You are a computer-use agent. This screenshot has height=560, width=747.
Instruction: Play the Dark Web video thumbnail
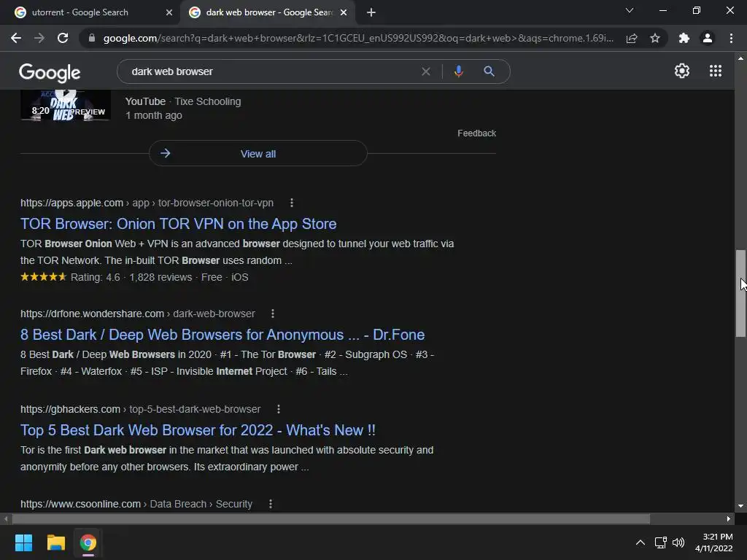point(66,105)
